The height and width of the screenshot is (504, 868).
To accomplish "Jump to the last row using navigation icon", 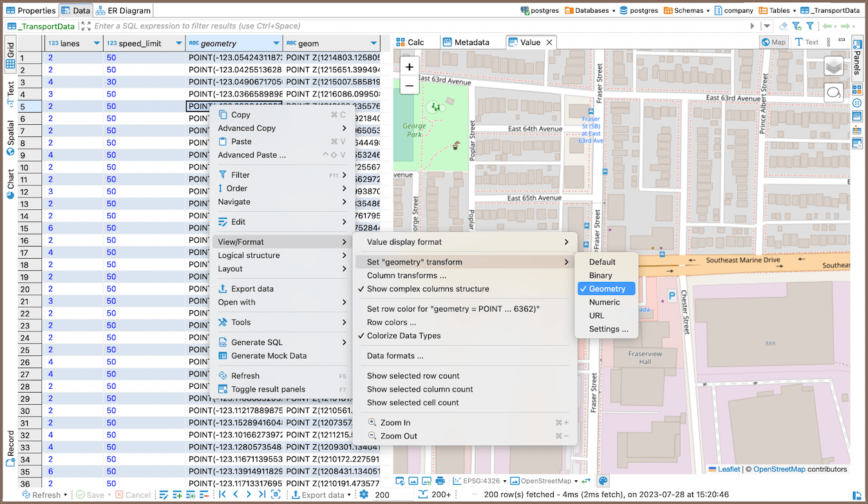I will tap(261, 494).
